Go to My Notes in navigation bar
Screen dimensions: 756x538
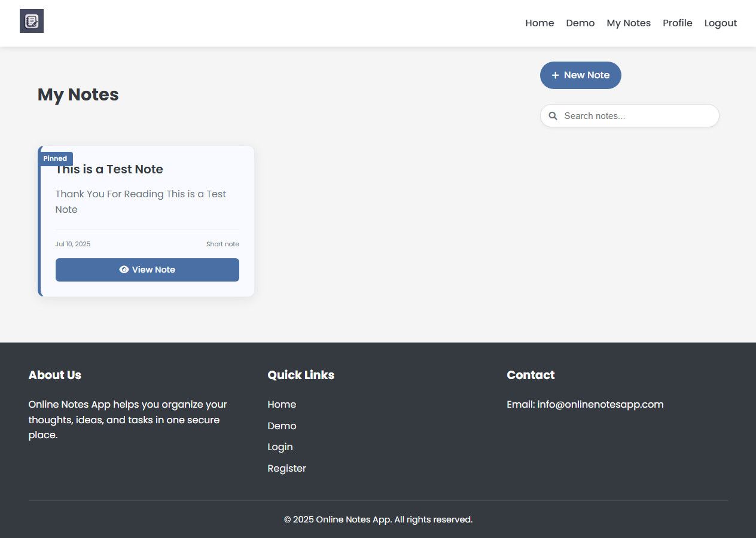pos(629,23)
